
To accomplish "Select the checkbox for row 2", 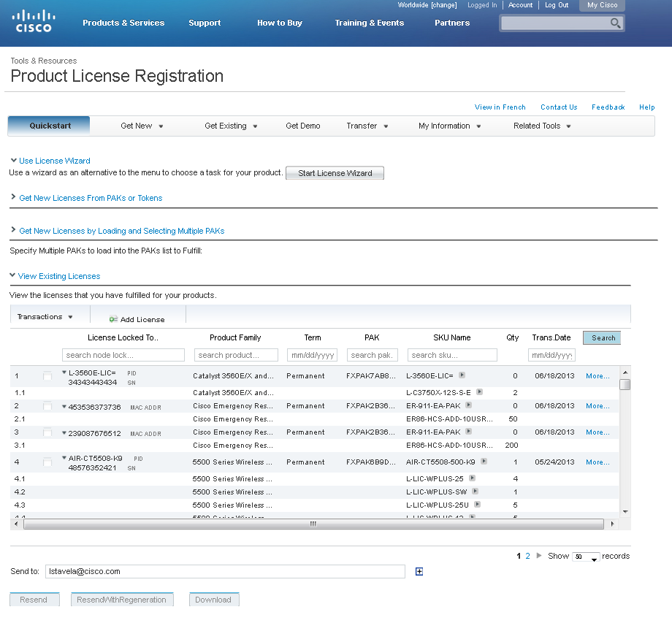I will click(47, 405).
